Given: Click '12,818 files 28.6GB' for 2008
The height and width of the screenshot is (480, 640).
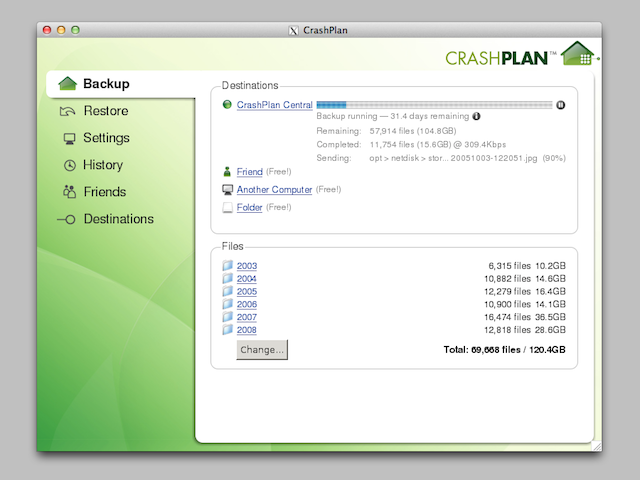Looking at the screenshot, I should click(x=525, y=330).
